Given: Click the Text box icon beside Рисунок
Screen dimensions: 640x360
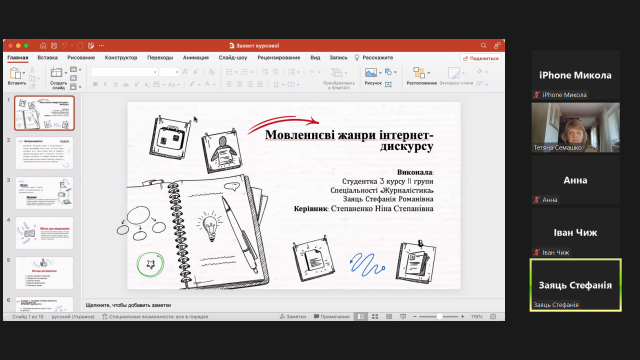Looking at the screenshot, I should tap(388, 84).
